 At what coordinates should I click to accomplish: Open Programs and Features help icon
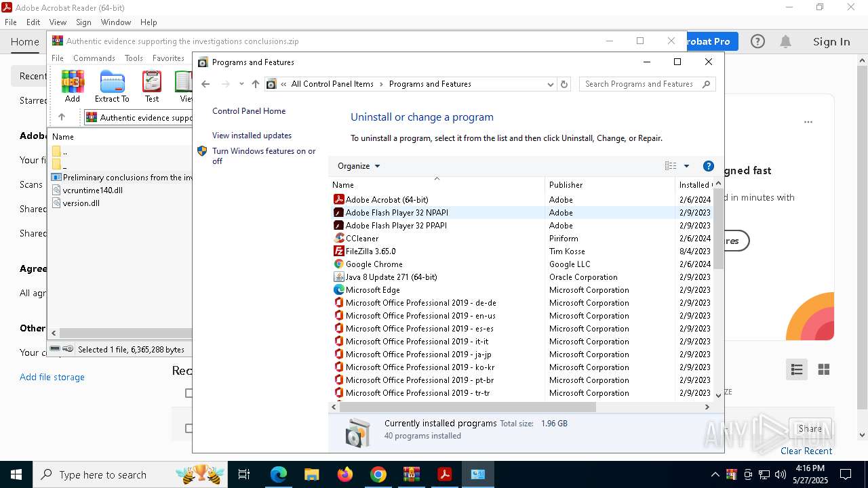pos(709,166)
